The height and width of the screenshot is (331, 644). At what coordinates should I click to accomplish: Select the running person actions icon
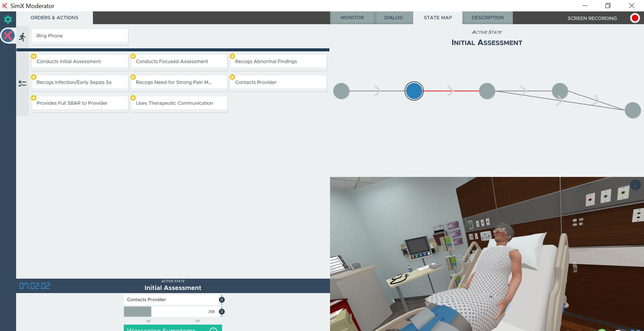tap(22, 37)
